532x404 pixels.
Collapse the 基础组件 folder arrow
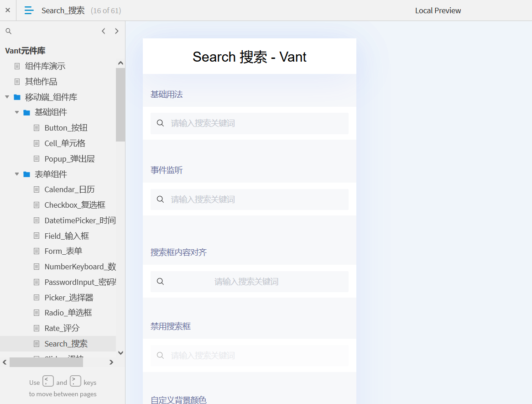16,112
